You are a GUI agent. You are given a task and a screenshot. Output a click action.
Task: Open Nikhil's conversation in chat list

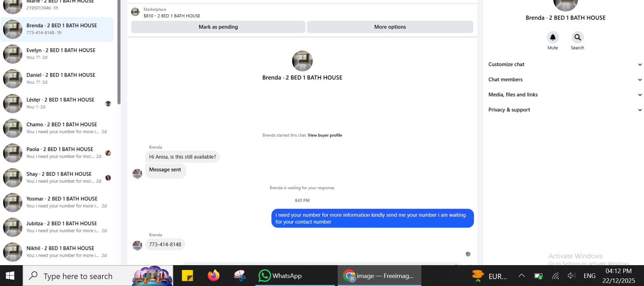(x=57, y=252)
